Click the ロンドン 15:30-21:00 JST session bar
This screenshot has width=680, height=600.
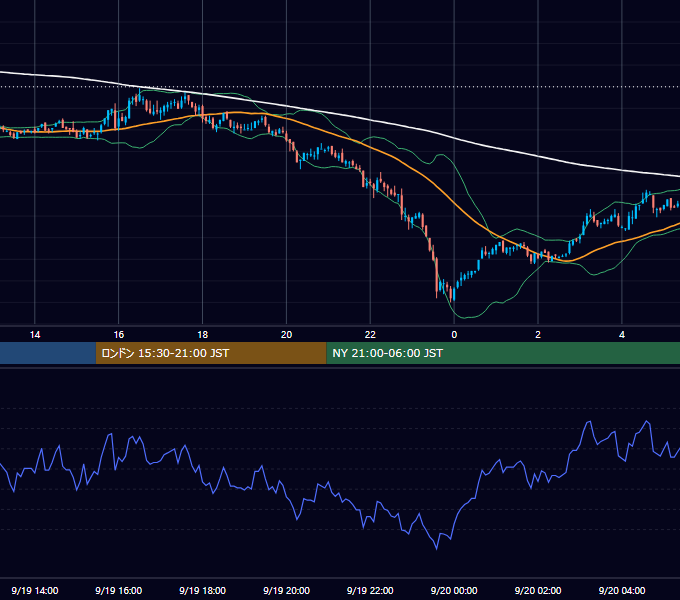(211, 353)
